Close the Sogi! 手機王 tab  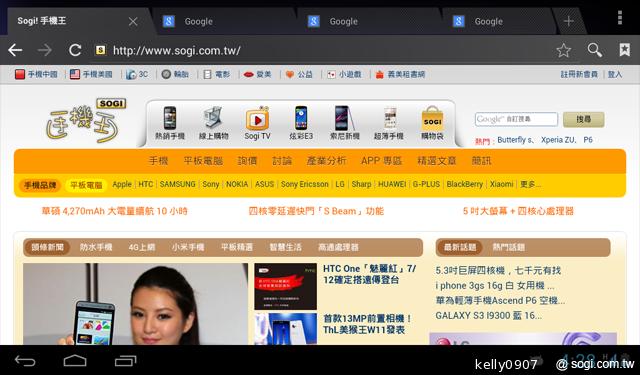click(x=133, y=21)
